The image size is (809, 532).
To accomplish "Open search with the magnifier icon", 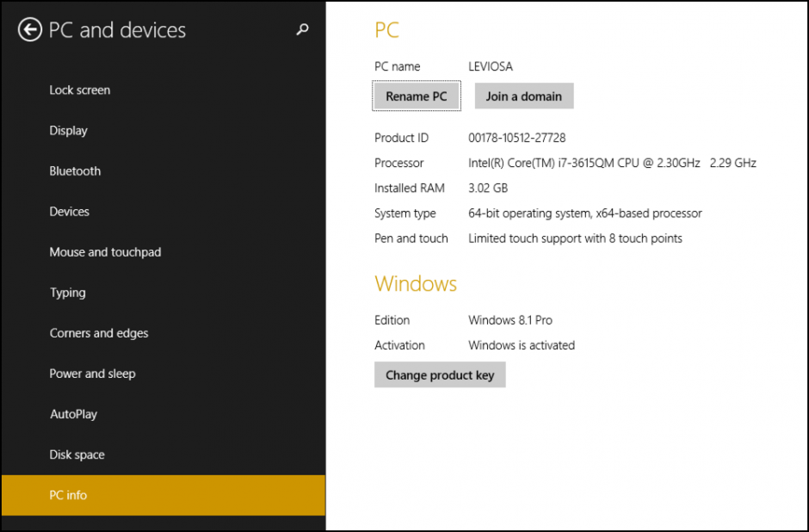I will click(301, 29).
